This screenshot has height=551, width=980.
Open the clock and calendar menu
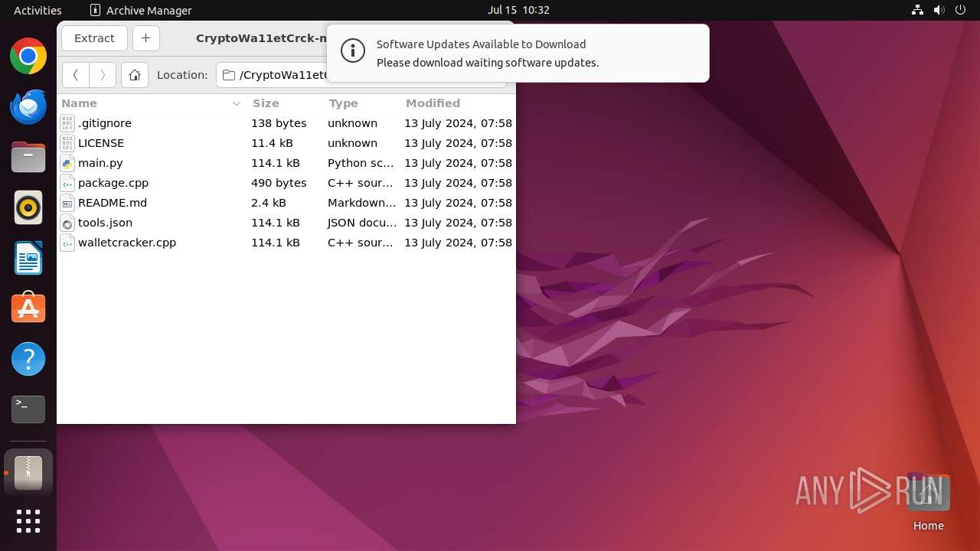coord(518,10)
